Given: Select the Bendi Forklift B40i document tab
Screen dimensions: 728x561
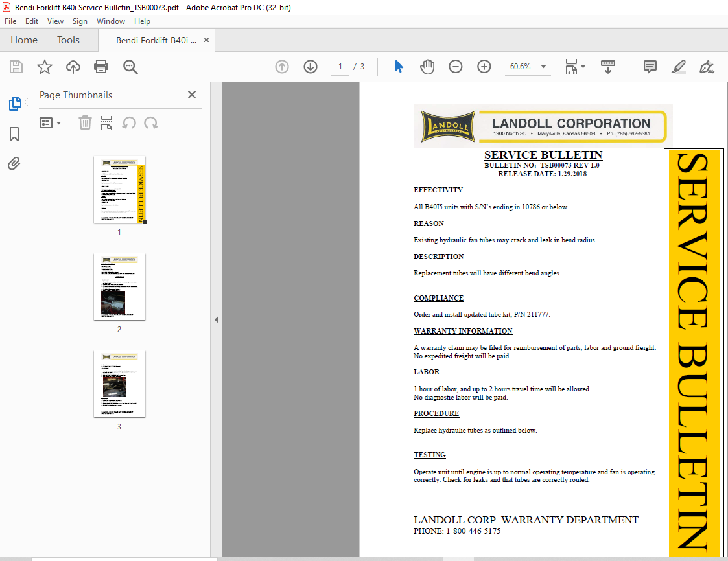Looking at the screenshot, I should tap(156, 40).
